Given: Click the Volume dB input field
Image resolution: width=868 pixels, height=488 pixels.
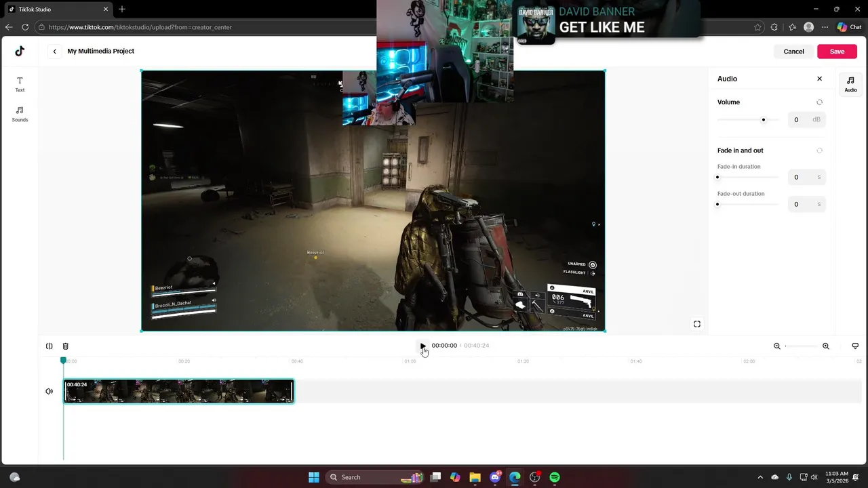Looking at the screenshot, I should [806, 120].
